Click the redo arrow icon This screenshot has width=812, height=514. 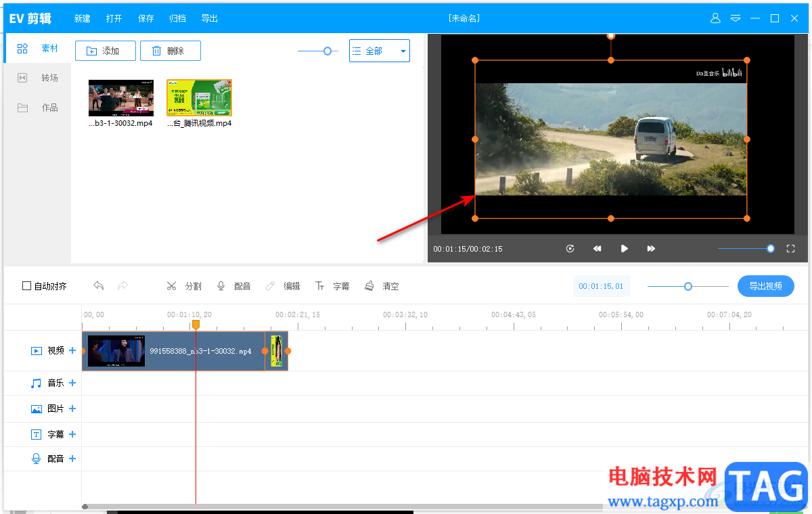122,286
